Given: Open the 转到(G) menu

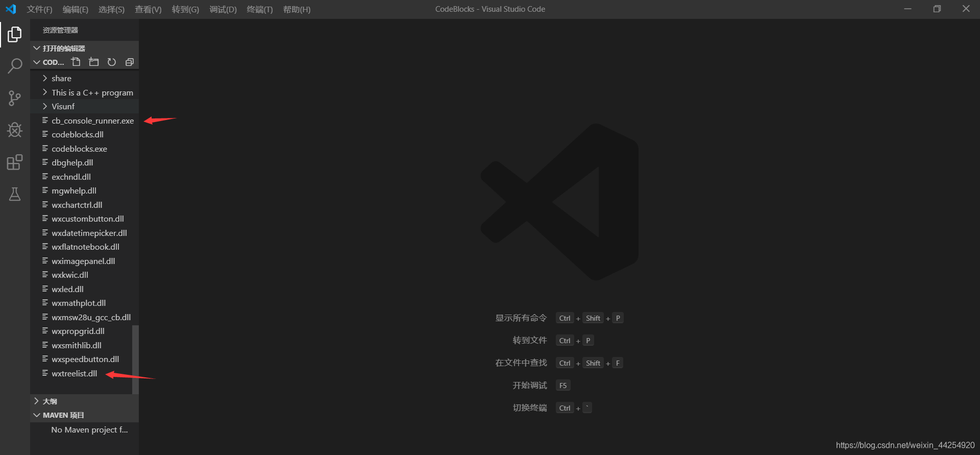Looking at the screenshot, I should coord(185,9).
